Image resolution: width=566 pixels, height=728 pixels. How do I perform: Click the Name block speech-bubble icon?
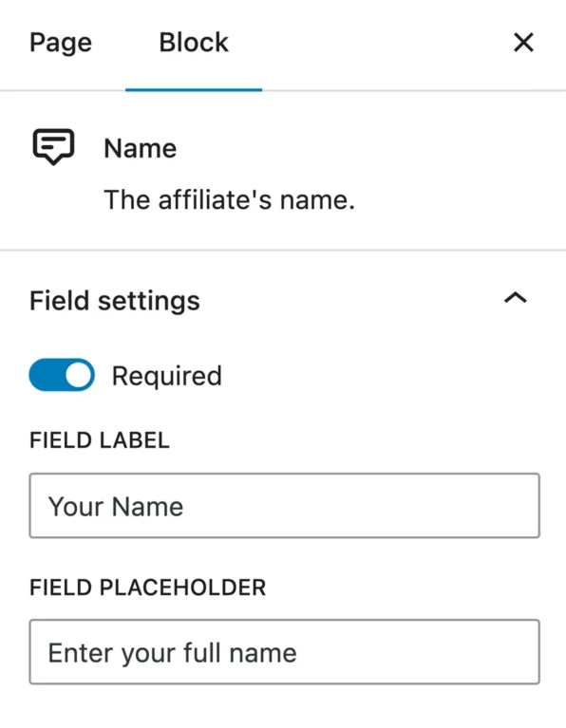pyautogui.click(x=53, y=147)
